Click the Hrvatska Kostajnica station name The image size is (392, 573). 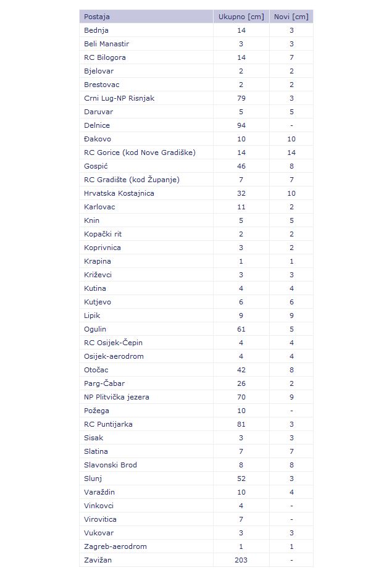tap(119, 193)
